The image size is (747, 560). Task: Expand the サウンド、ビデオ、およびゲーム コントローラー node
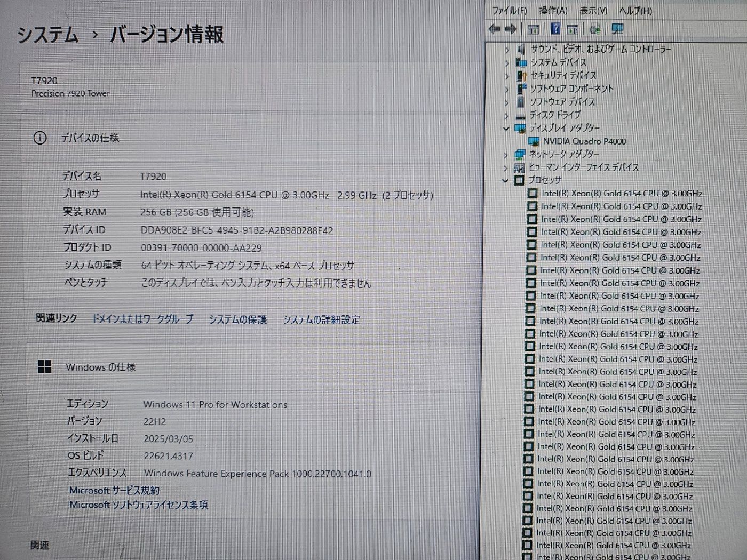[x=507, y=50]
